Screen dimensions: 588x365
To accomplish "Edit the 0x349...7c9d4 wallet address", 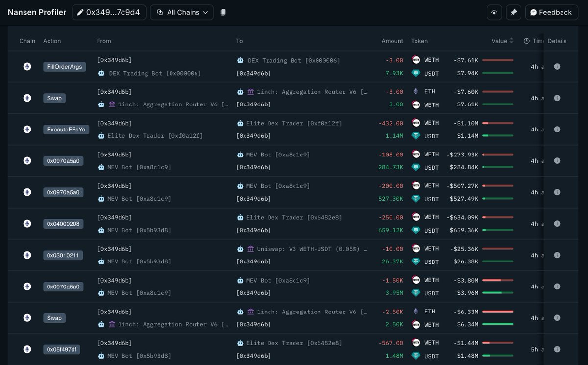I will click(109, 12).
